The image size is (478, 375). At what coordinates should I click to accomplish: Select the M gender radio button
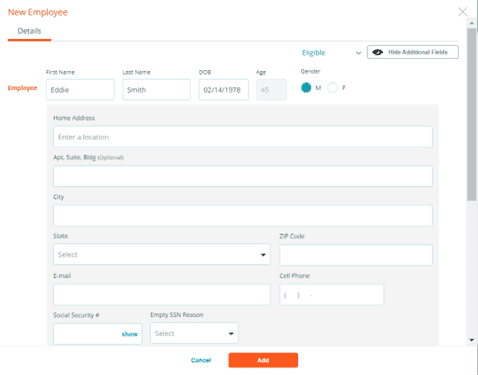point(306,88)
